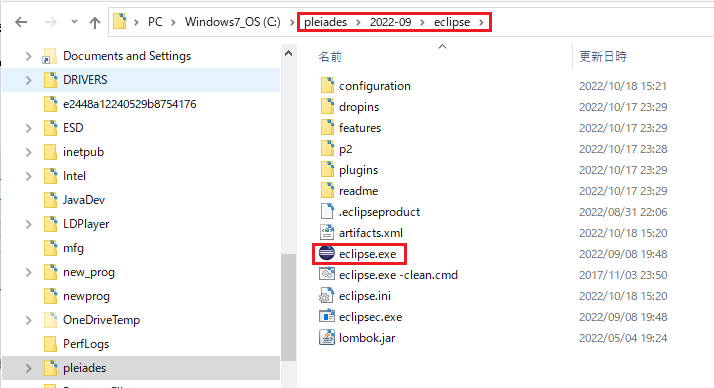The width and height of the screenshot is (714, 388).
Task: Go up one folder level
Action: pos(95,22)
